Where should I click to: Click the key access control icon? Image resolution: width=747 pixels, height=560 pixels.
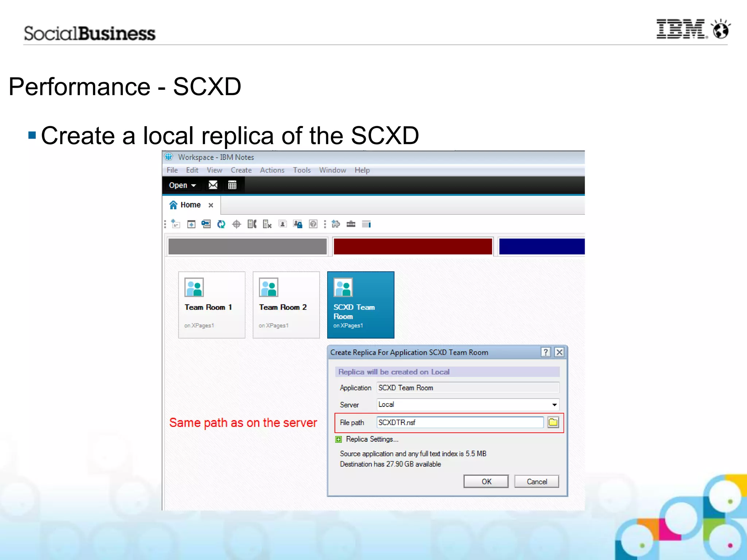click(206, 224)
